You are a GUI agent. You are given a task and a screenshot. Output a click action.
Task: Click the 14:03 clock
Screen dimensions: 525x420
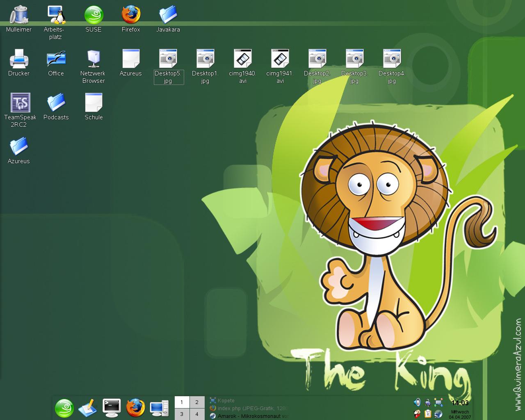pyautogui.click(x=460, y=403)
